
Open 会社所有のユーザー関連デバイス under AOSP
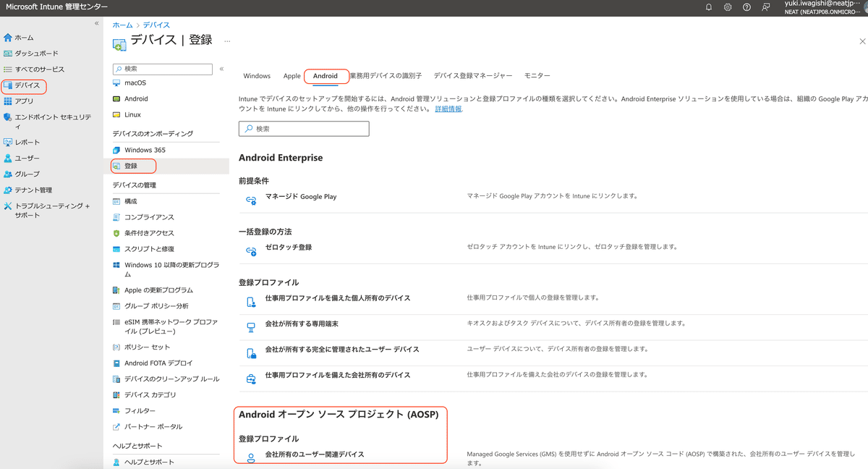[x=315, y=455]
